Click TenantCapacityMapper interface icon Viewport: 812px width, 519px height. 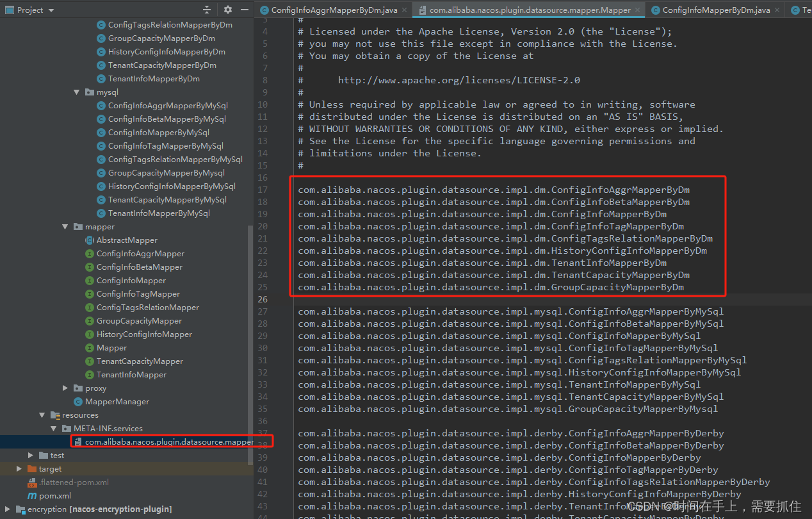click(x=90, y=361)
